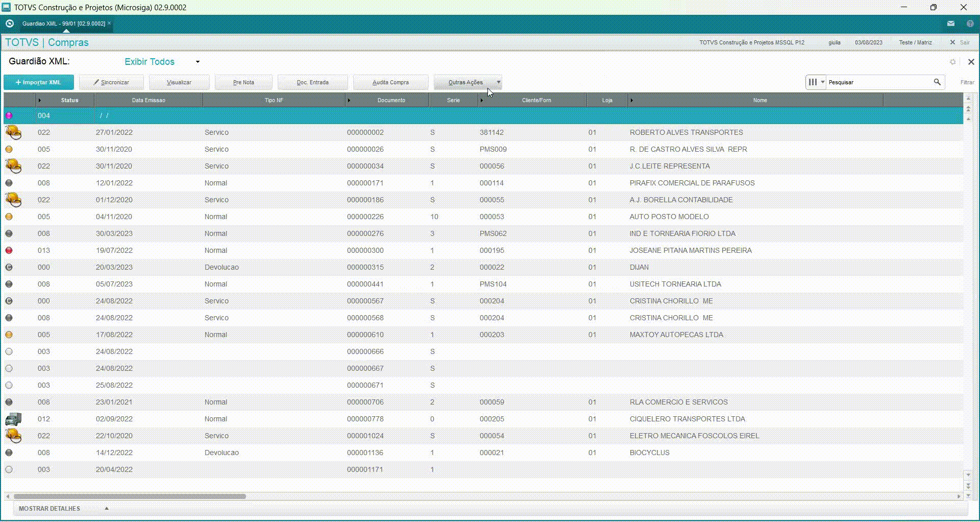Screen dimensions: 980x522
Task: Jump to grid top with vertical scrollbar arrow
Action: point(968,98)
